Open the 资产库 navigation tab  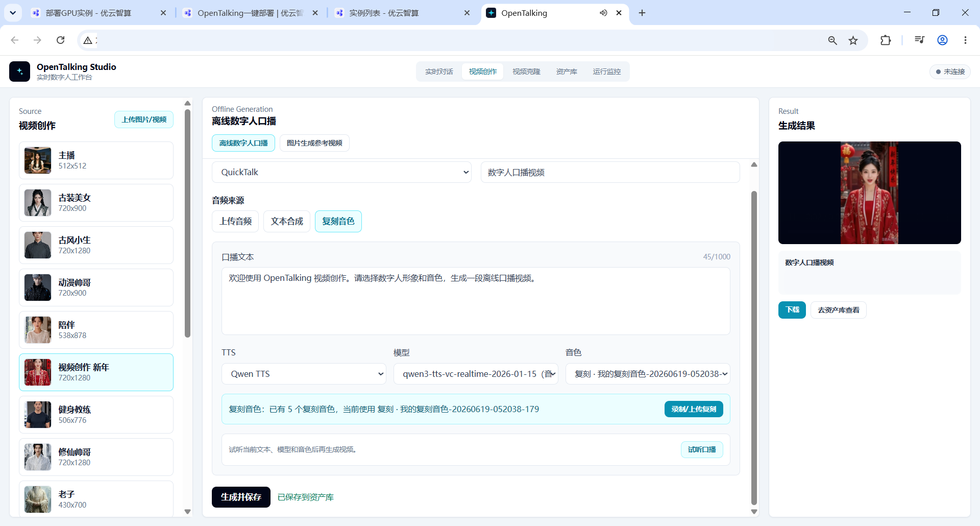[x=567, y=71]
